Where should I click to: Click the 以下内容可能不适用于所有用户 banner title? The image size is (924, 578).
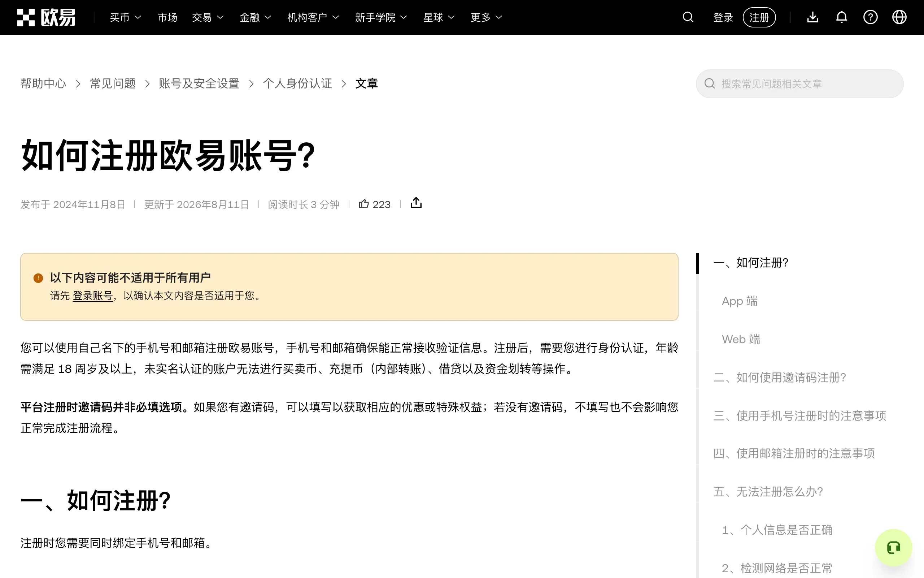tap(130, 278)
